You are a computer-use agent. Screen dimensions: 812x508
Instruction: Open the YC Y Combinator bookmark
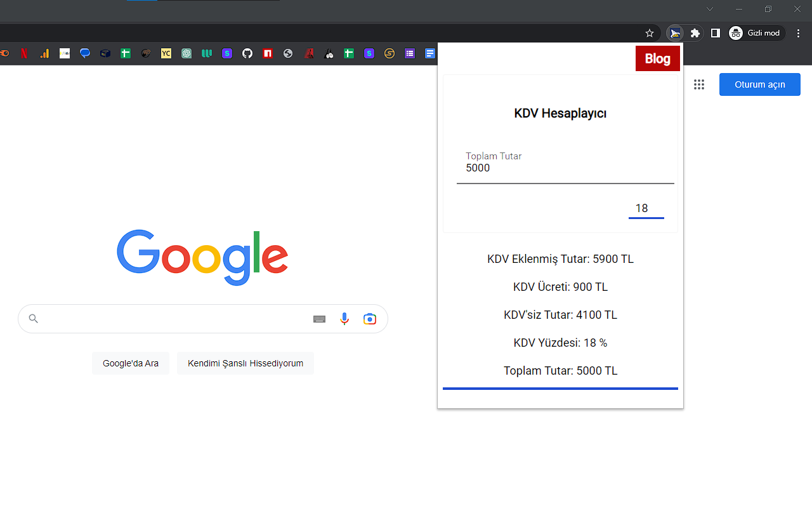point(166,53)
